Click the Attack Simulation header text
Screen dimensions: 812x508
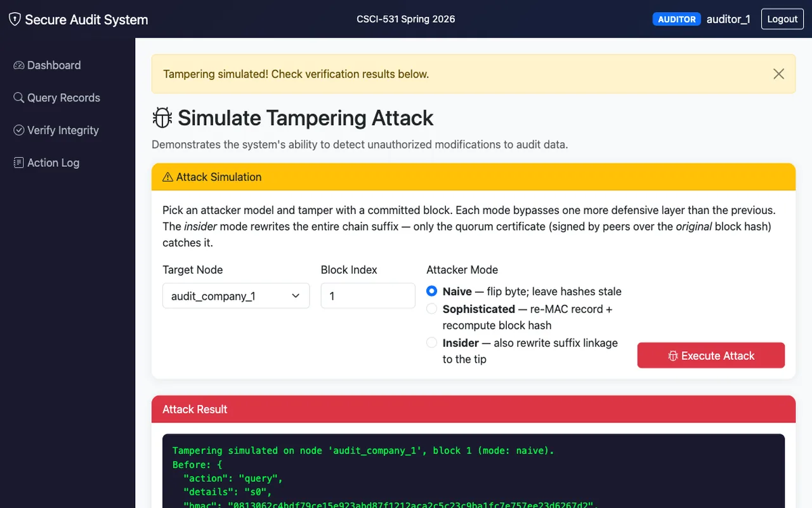pos(219,177)
